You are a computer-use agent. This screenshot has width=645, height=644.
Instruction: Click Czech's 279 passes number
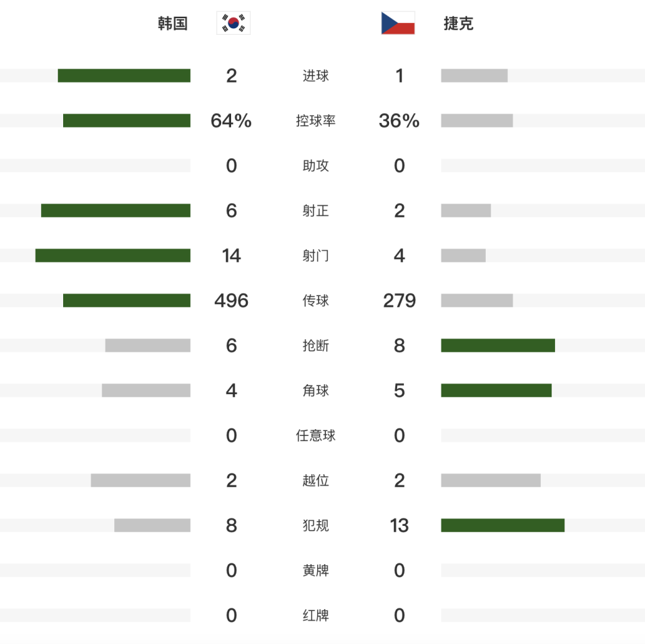click(399, 301)
